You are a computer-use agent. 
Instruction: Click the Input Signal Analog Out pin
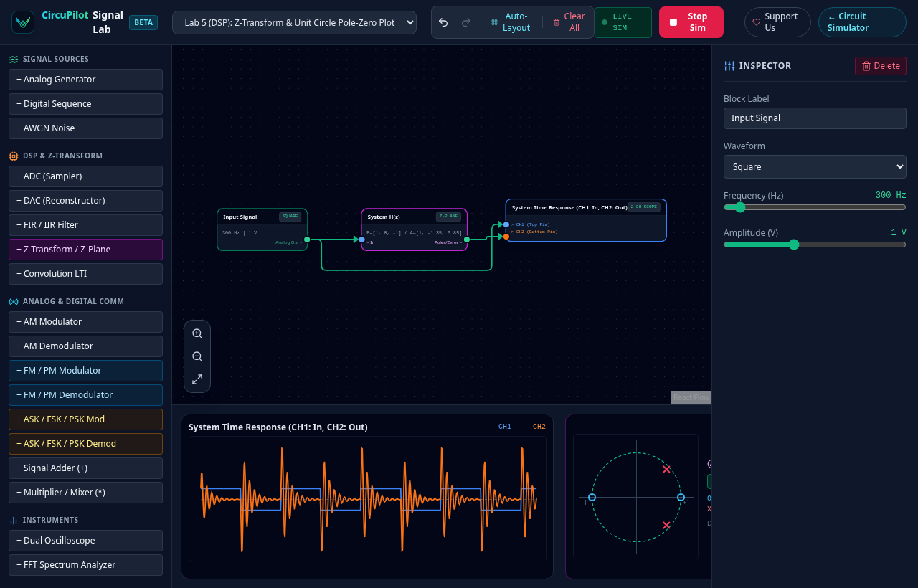pyautogui.click(x=307, y=240)
